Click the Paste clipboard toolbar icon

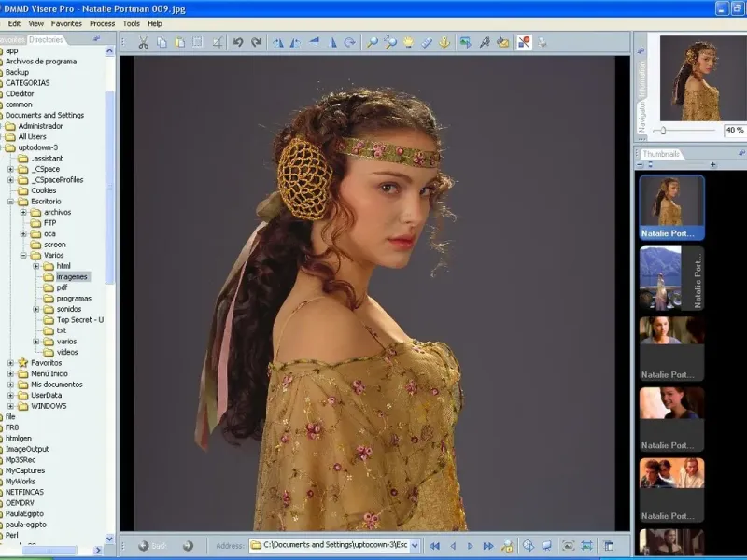[180, 43]
